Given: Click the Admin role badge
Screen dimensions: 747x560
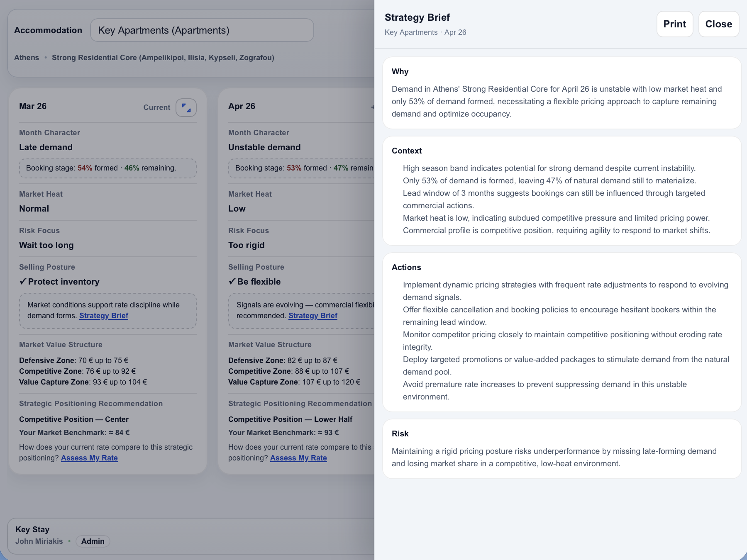Looking at the screenshot, I should coord(93,541).
